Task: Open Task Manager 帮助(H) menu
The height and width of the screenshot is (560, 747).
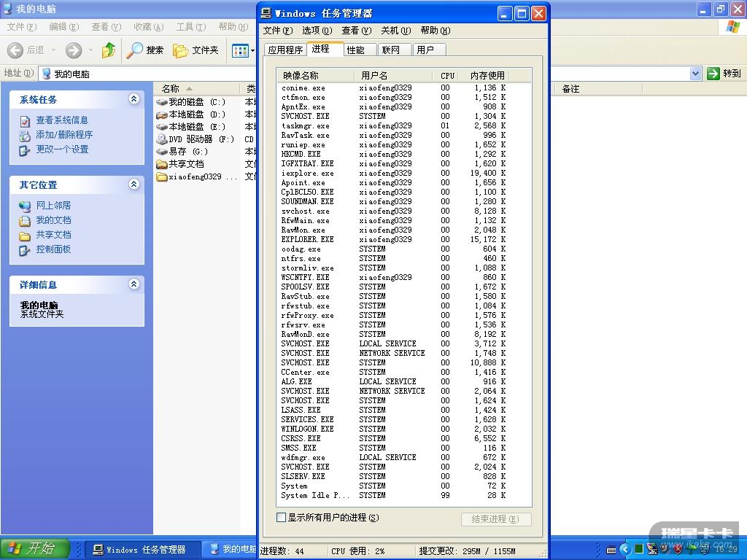Action: pyautogui.click(x=436, y=31)
